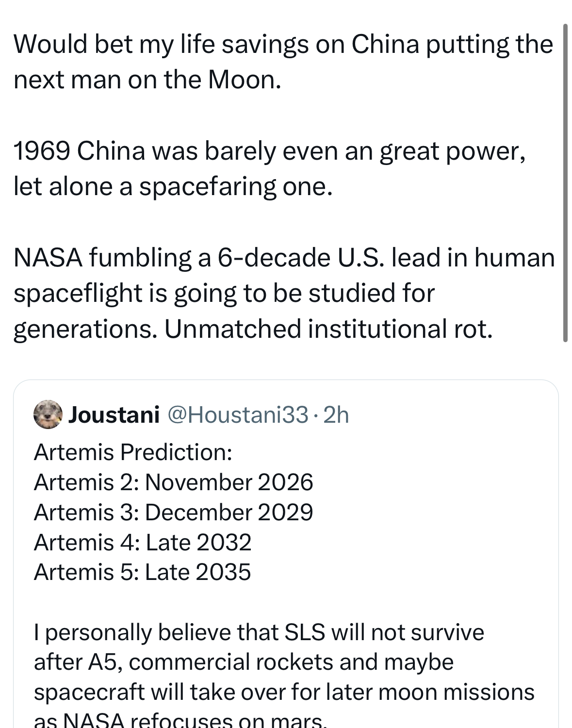The width and height of the screenshot is (572, 728).
Task: Click the 'spaceflight is going to be studied' line
Action: tap(224, 293)
